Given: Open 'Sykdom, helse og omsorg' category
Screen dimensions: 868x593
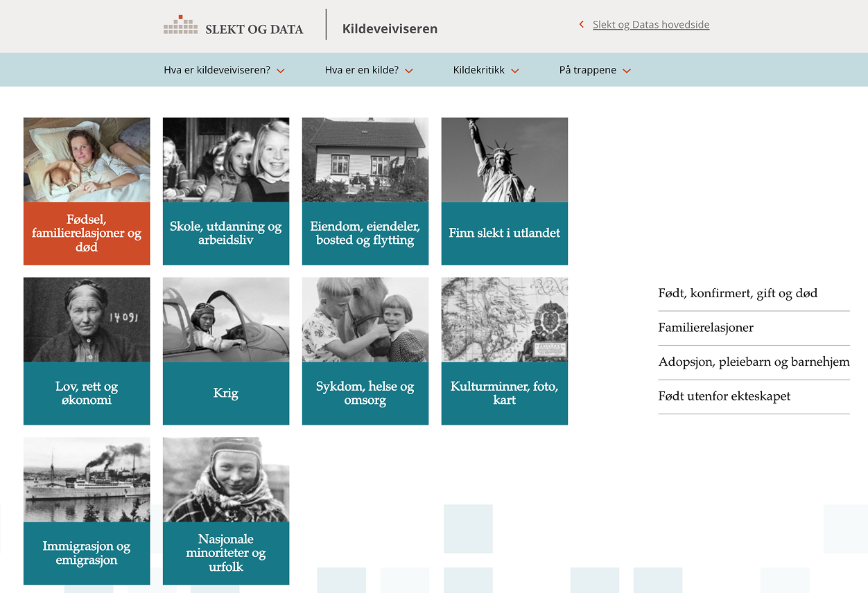Looking at the screenshot, I should point(365,393).
